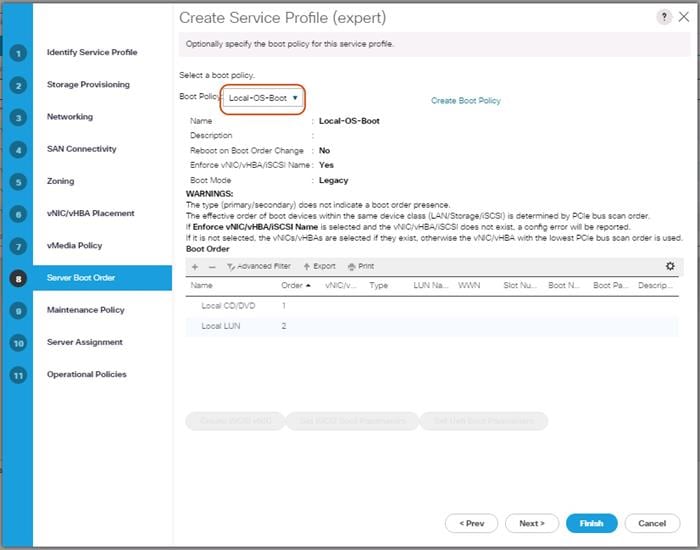The height and width of the screenshot is (550, 700).
Task: Switch to Maintenance Policy step
Action: pyautogui.click(x=86, y=310)
